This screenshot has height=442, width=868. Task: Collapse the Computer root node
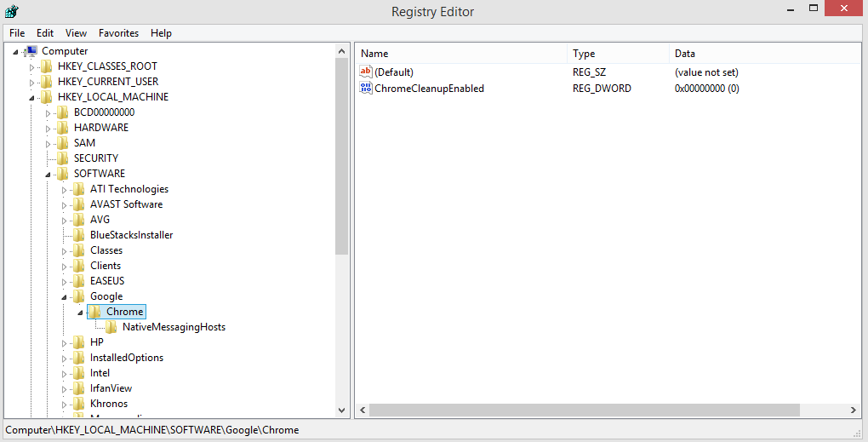(15, 52)
